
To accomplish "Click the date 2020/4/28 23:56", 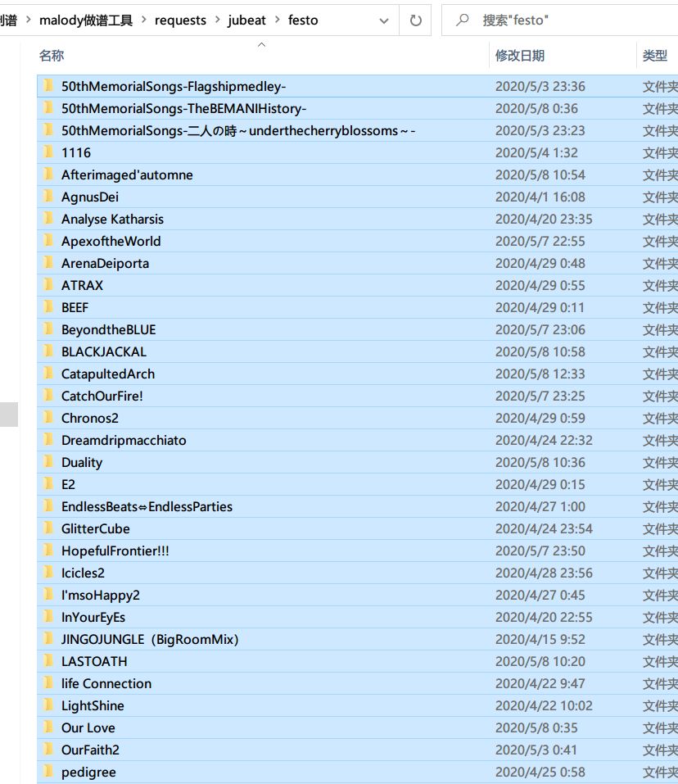I will (x=544, y=573).
